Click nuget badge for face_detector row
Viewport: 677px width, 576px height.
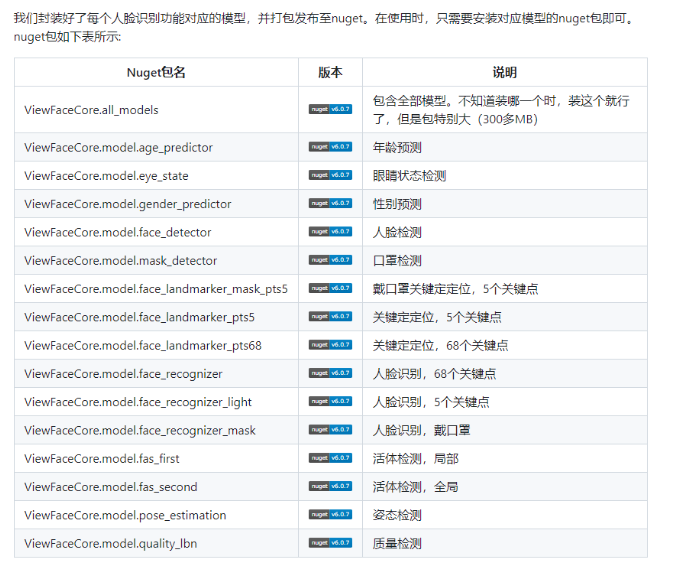pos(330,231)
